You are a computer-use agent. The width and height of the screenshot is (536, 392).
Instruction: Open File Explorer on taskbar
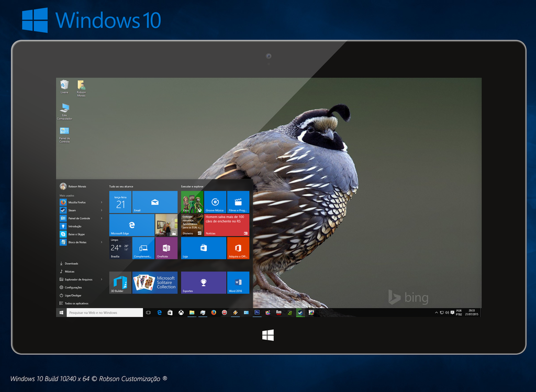(x=192, y=312)
